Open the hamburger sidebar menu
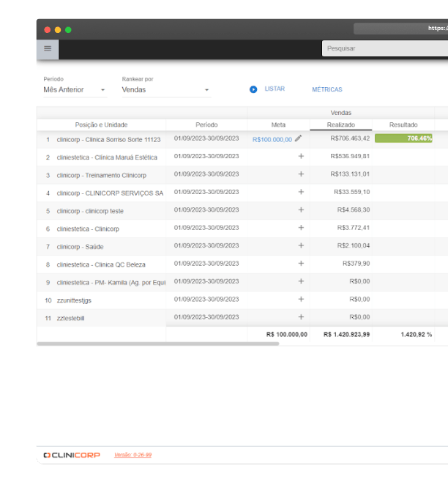The height and width of the screenshot is (482, 448). pyautogui.click(x=48, y=48)
